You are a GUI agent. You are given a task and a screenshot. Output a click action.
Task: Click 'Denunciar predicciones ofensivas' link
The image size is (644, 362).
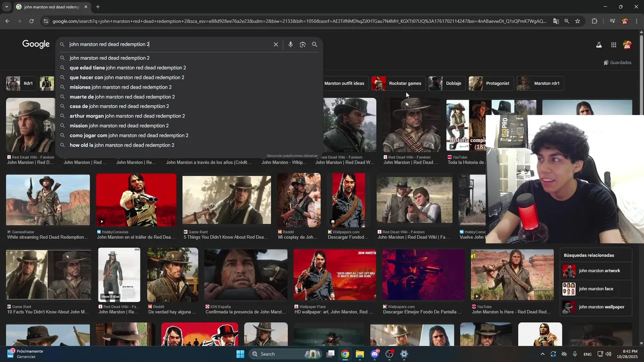point(292,156)
